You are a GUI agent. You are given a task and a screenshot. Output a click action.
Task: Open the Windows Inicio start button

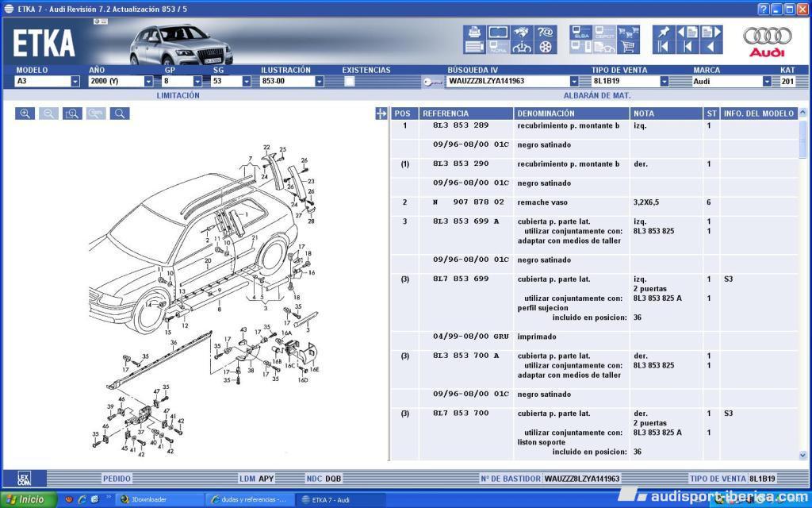[x=29, y=500]
